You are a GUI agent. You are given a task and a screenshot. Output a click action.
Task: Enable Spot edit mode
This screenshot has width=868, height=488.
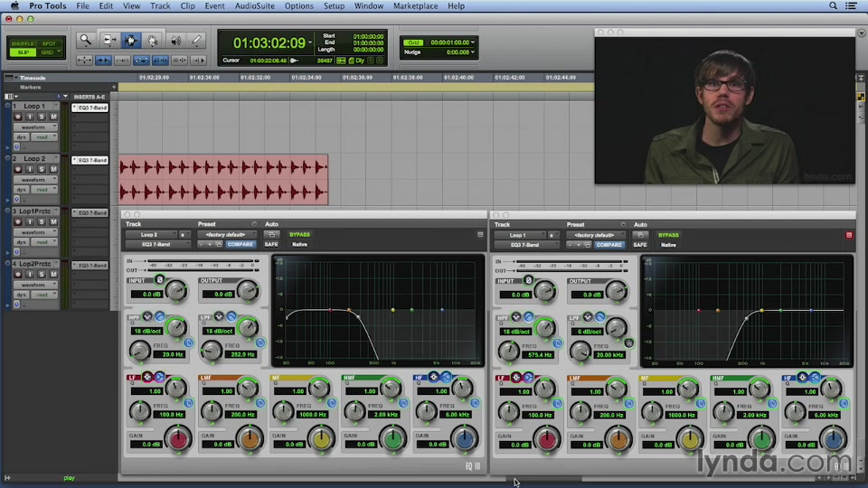point(49,43)
